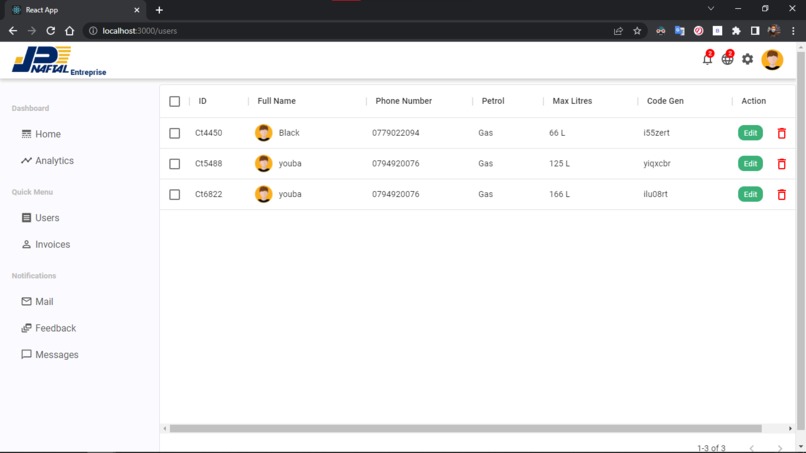
Task: Sort by the Phone Number column header
Action: [404, 101]
